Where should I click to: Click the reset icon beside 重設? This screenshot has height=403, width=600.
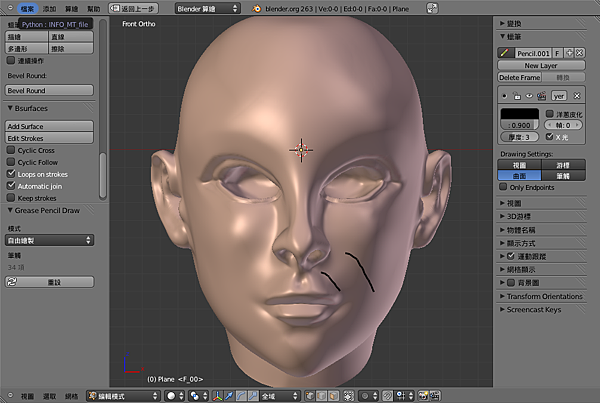[11, 282]
